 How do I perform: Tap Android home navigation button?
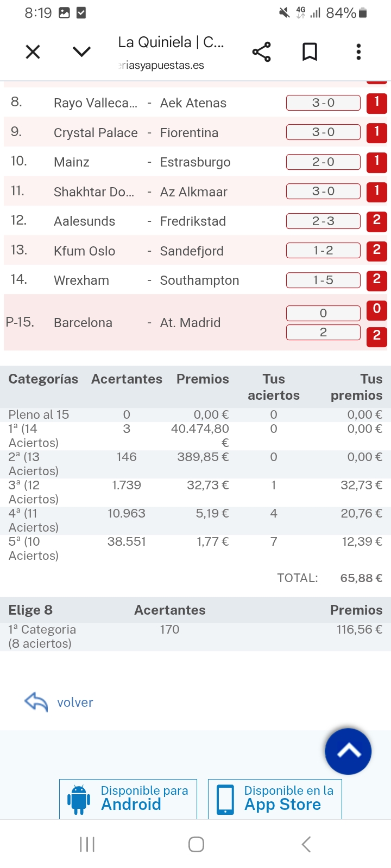point(196,844)
